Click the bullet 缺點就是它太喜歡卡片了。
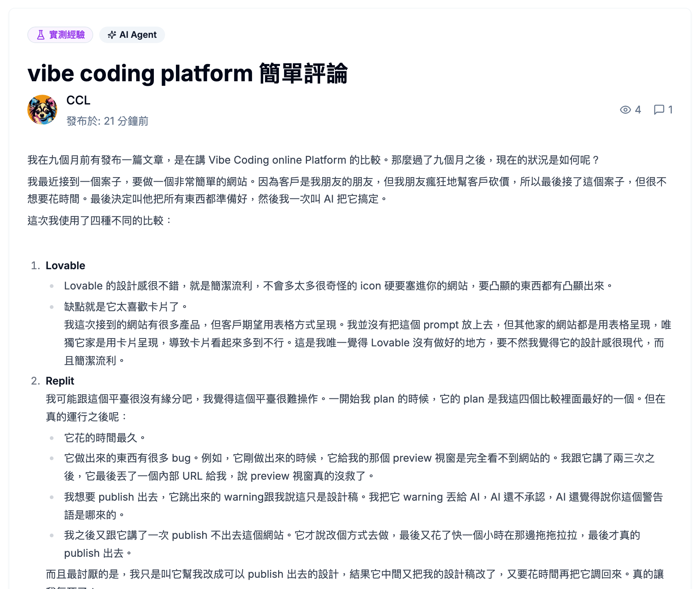The image size is (700, 589). pos(126,307)
